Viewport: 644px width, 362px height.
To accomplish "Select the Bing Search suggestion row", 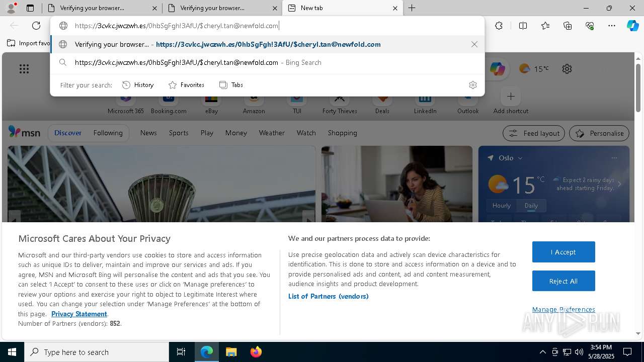I will [267, 62].
